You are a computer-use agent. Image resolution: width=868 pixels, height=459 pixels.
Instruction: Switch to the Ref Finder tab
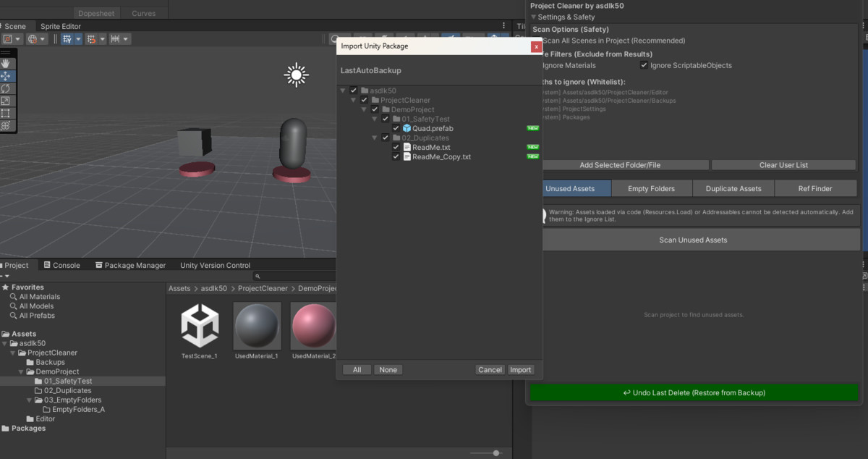tap(815, 188)
